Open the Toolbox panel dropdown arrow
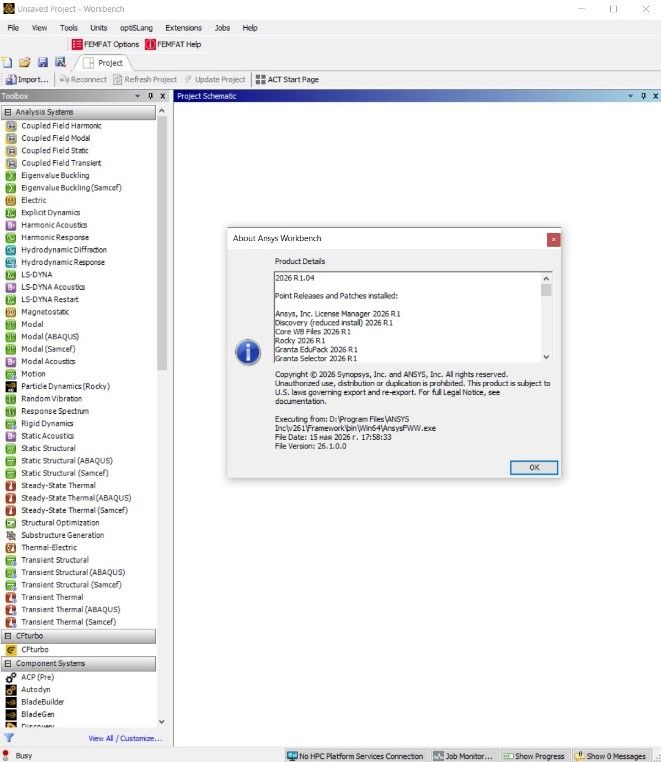Screen dimensions: 661x762 click(x=138, y=96)
